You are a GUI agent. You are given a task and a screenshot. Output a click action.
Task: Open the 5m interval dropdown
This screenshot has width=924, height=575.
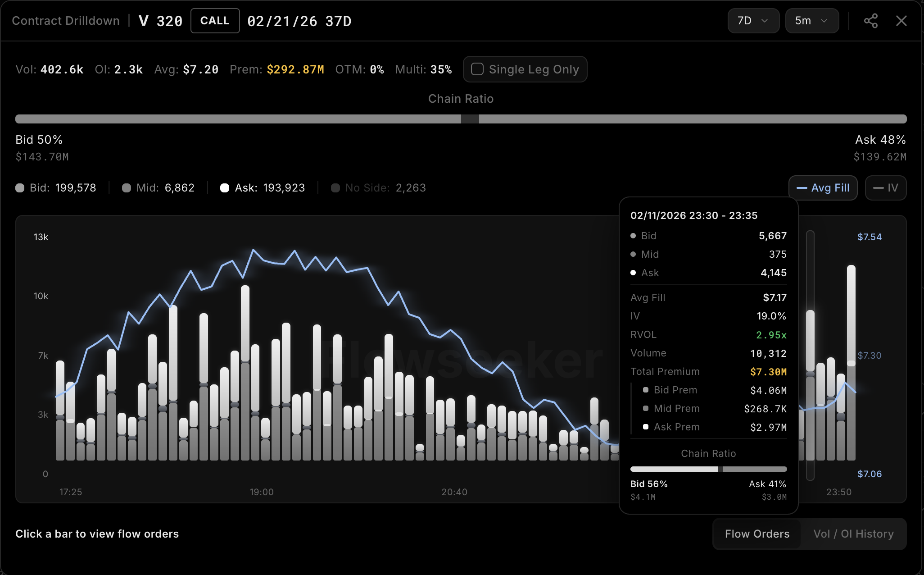tap(811, 21)
